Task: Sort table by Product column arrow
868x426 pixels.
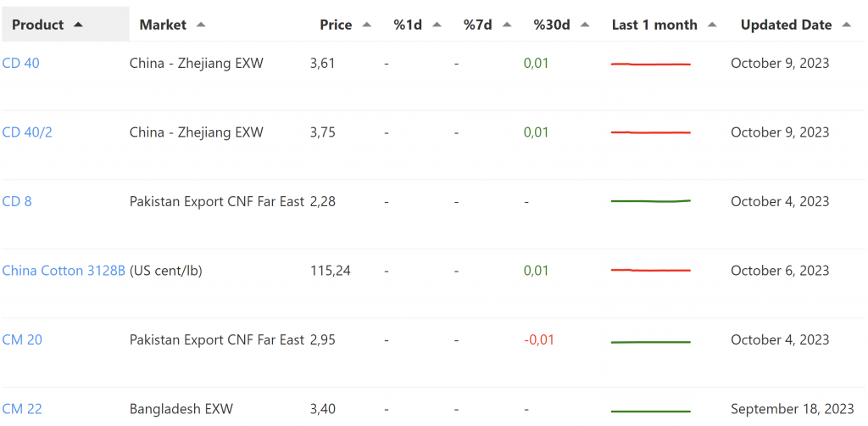Action: point(79,25)
